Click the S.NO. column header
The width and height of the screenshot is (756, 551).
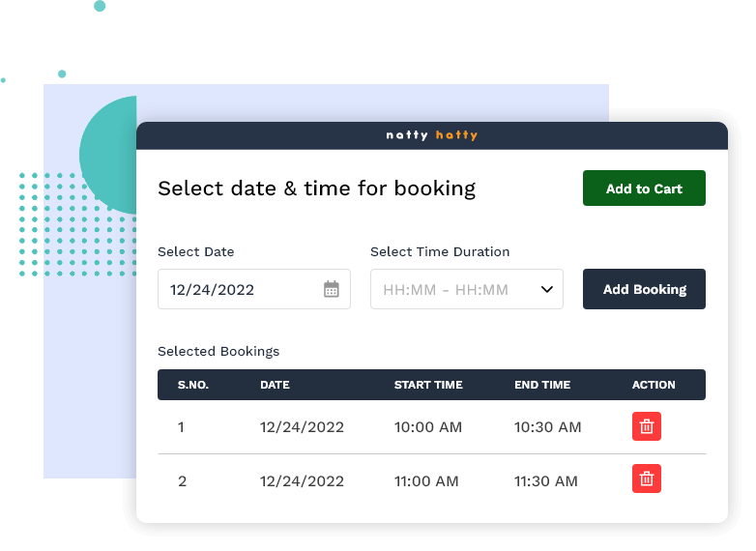click(193, 385)
